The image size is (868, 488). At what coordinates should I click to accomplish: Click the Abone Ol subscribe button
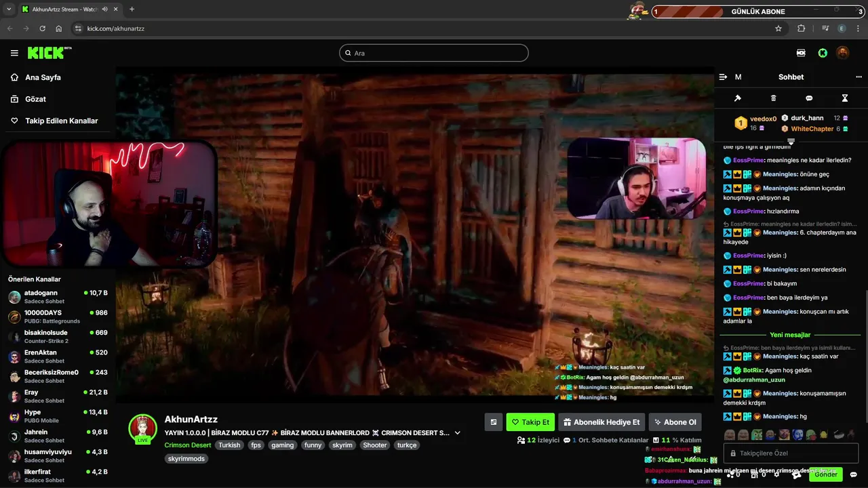675,422
